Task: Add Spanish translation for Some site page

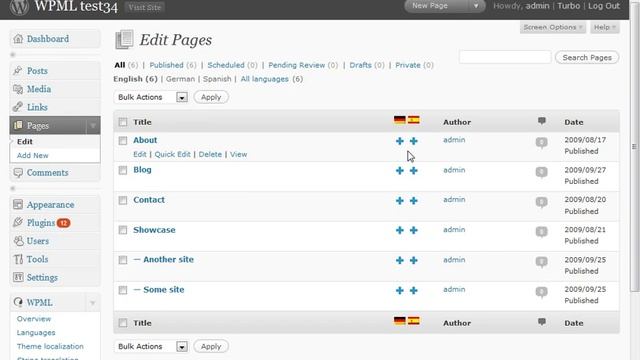Action: click(x=413, y=291)
